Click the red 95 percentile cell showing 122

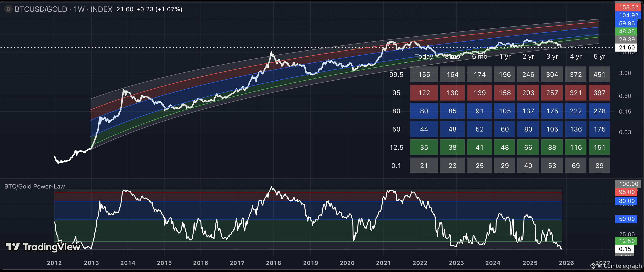coord(424,93)
